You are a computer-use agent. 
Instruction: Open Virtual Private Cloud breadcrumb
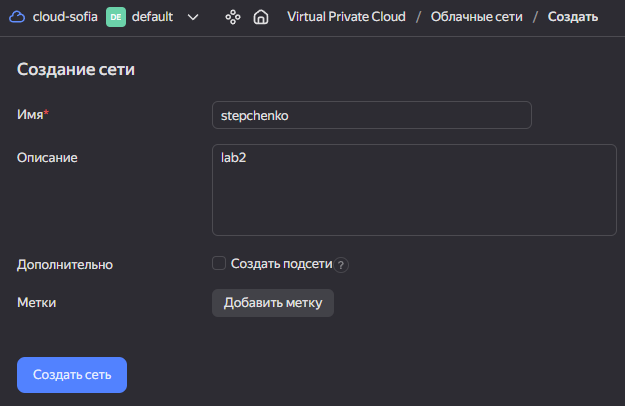[346, 17]
